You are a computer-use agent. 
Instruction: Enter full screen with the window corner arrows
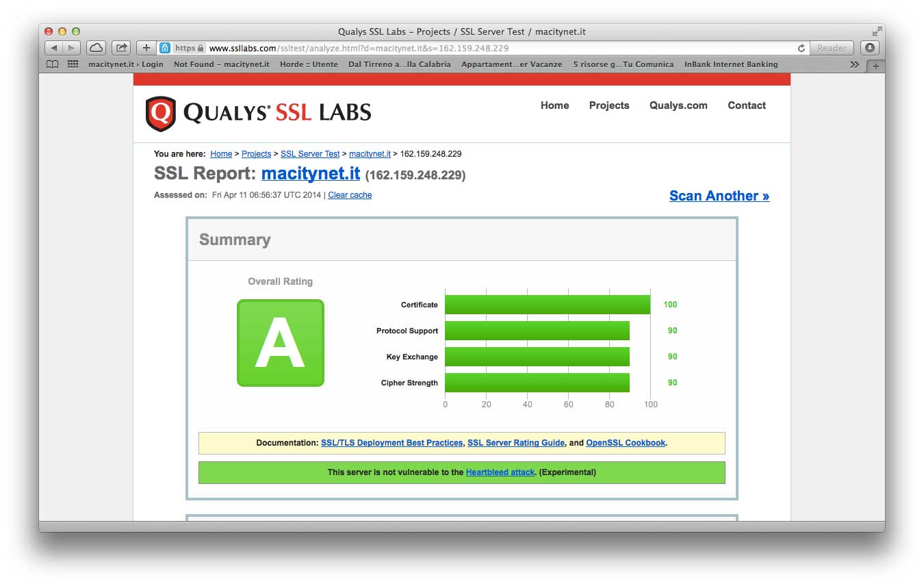point(877,31)
